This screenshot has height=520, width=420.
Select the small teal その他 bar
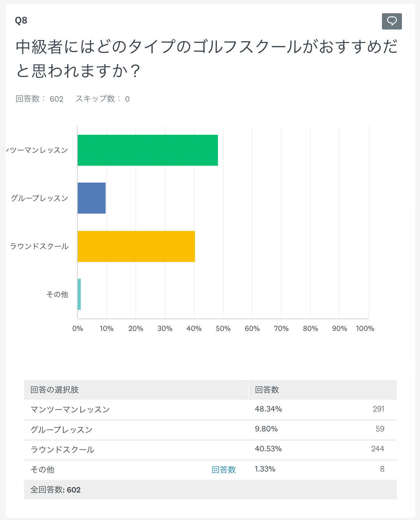pyautogui.click(x=79, y=294)
